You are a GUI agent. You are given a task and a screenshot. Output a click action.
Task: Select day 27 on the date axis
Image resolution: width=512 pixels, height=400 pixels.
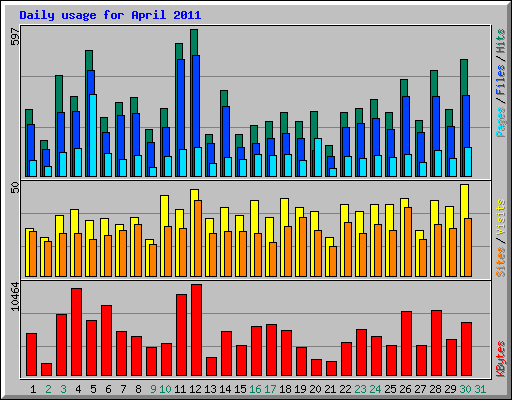[420, 389]
